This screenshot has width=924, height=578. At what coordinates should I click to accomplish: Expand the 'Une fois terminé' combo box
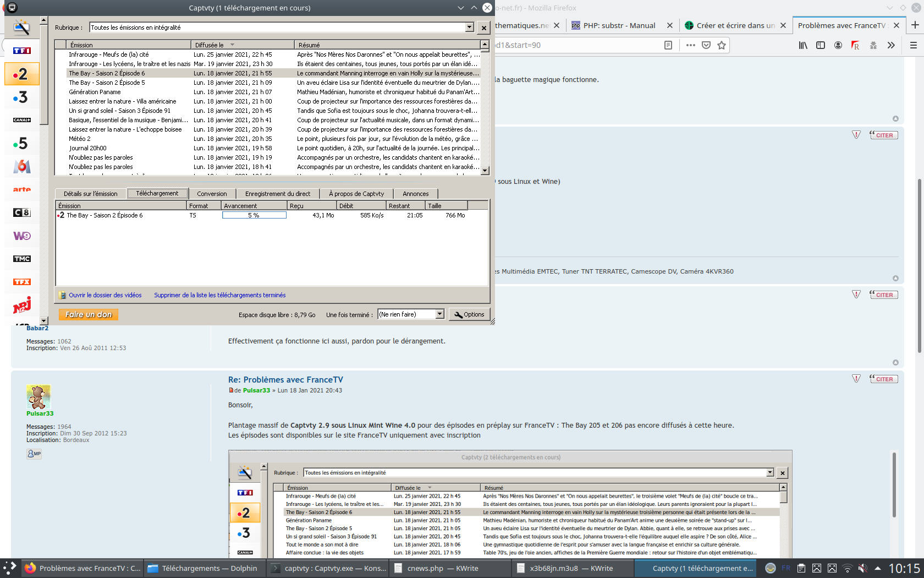pyautogui.click(x=439, y=314)
